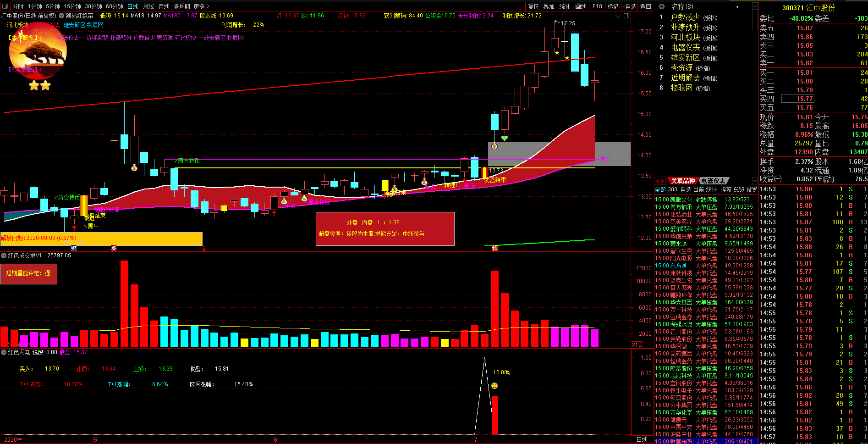Open 统计 in the alert list bar
868x444 pixels.
tap(711, 189)
